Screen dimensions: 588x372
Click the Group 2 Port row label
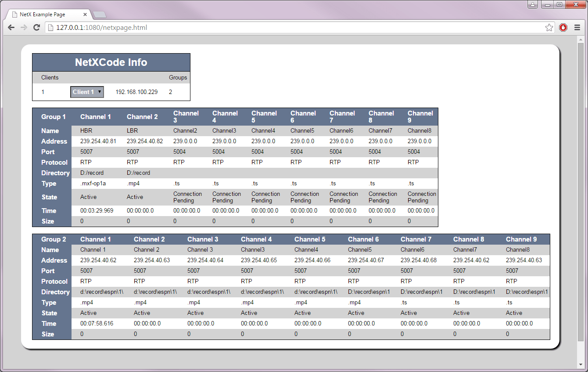point(48,271)
